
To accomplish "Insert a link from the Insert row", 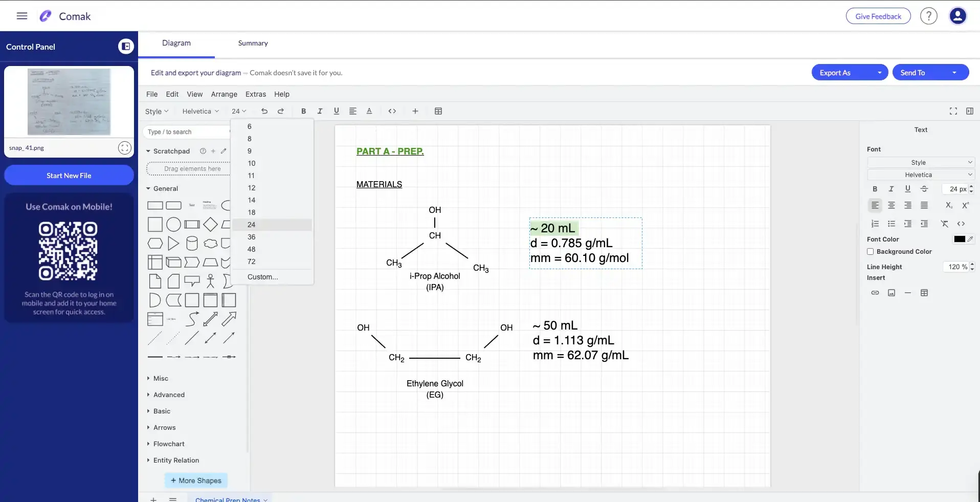I will [875, 293].
